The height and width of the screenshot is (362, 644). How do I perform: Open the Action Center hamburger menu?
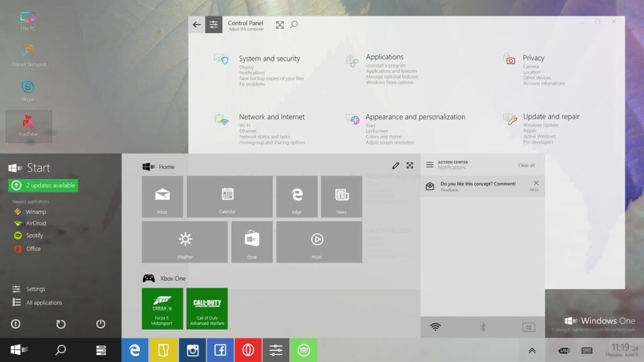tap(430, 165)
